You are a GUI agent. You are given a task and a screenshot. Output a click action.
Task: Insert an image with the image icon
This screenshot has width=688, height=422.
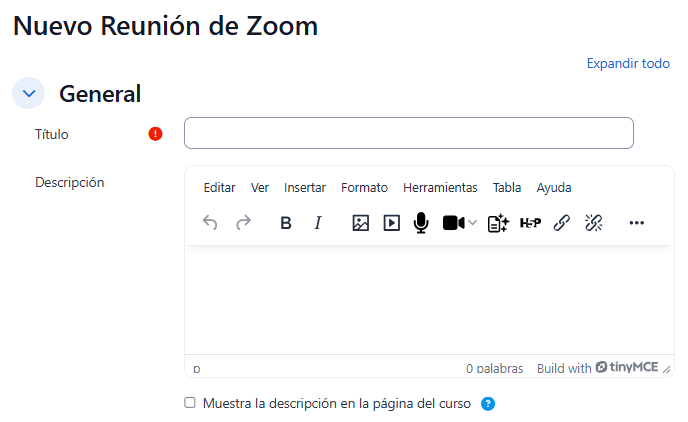coord(361,223)
